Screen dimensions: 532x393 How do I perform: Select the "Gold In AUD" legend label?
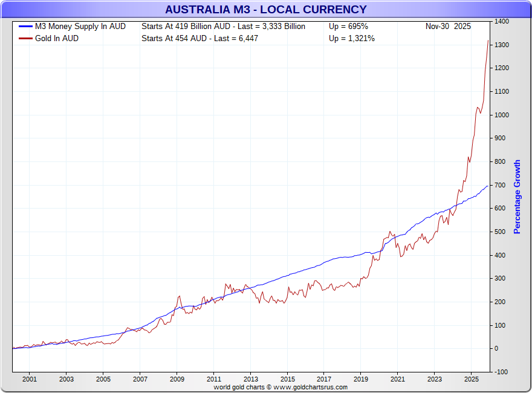point(57,39)
